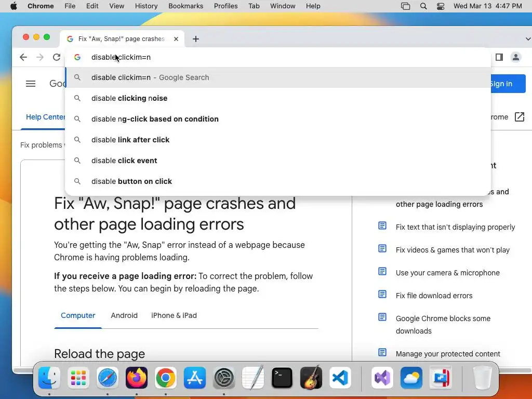Click article icon beside Fix file download errors
Screen dimensions: 532x399
coord(382,294)
